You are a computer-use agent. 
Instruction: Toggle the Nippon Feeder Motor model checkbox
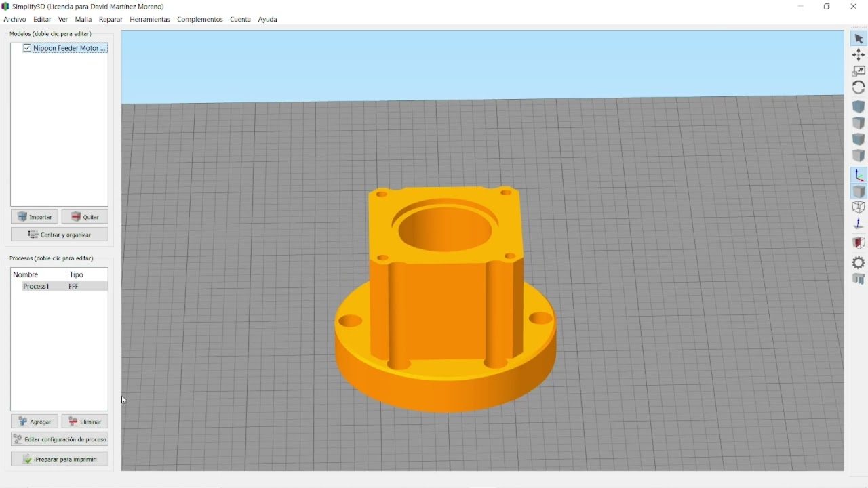[27, 48]
